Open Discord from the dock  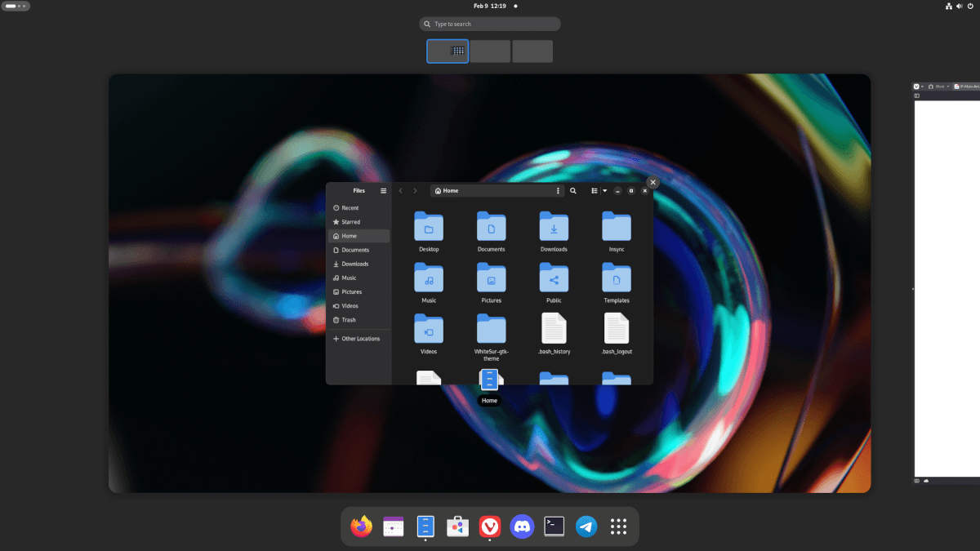point(521,526)
